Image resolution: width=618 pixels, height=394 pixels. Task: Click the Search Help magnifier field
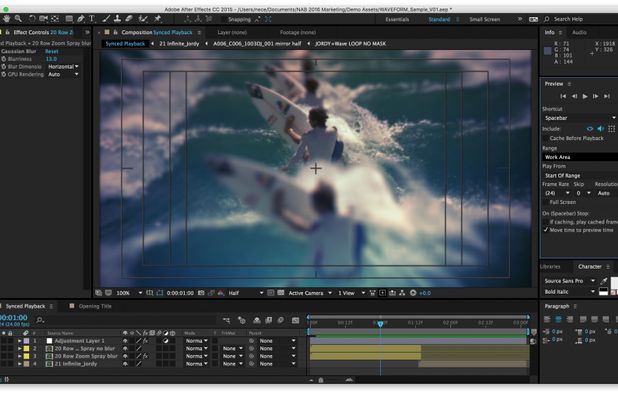(564, 19)
